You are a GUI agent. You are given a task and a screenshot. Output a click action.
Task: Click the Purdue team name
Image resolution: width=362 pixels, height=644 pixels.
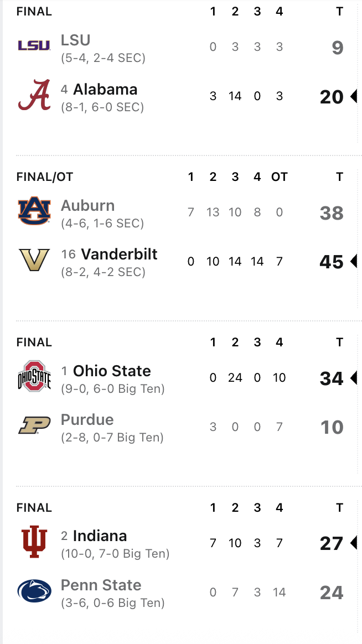point(87,419)
